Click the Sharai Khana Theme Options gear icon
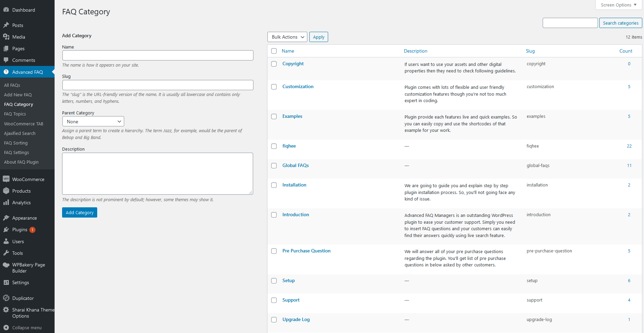The width and height of the screenshot is (644, 333). (x=6, y=310)
